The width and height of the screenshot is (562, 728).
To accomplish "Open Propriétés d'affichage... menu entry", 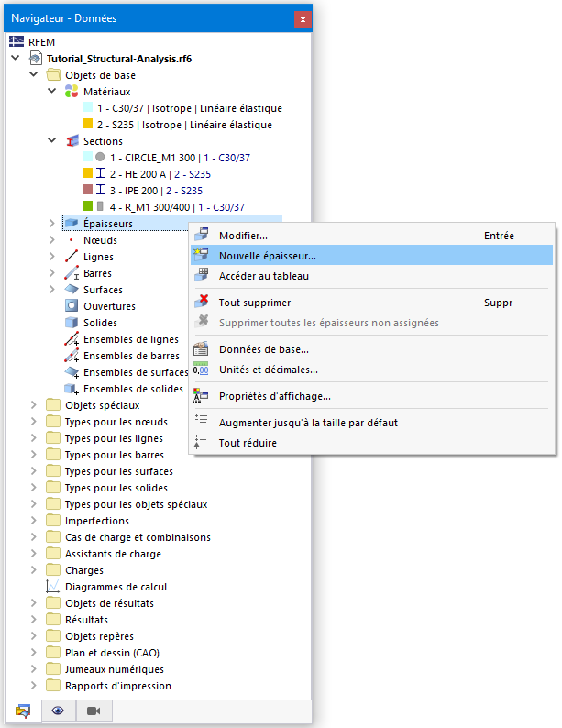I will click(x=371, y=396).
